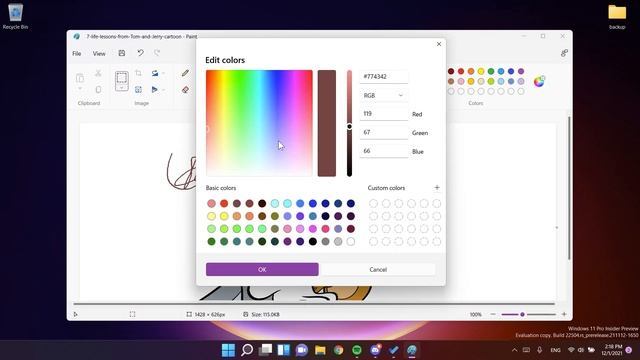Open Spotify from the taskbar
The image size is (640, 360).
(357, 350)
